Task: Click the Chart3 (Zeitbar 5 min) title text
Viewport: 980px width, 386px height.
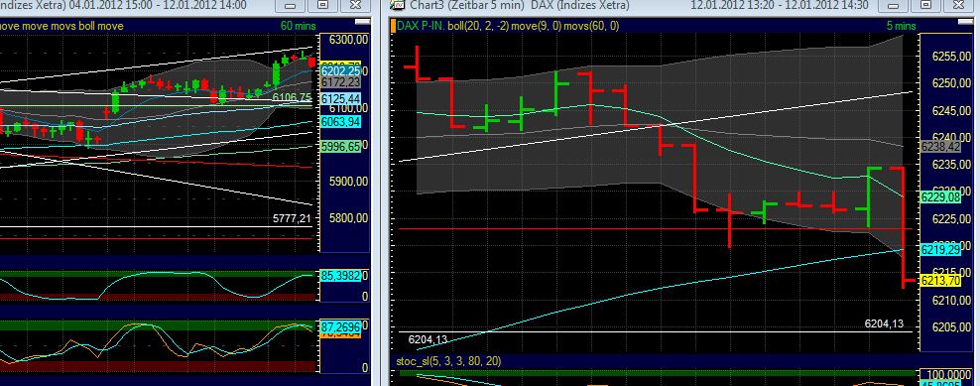Action: click(x=467, y=5)
